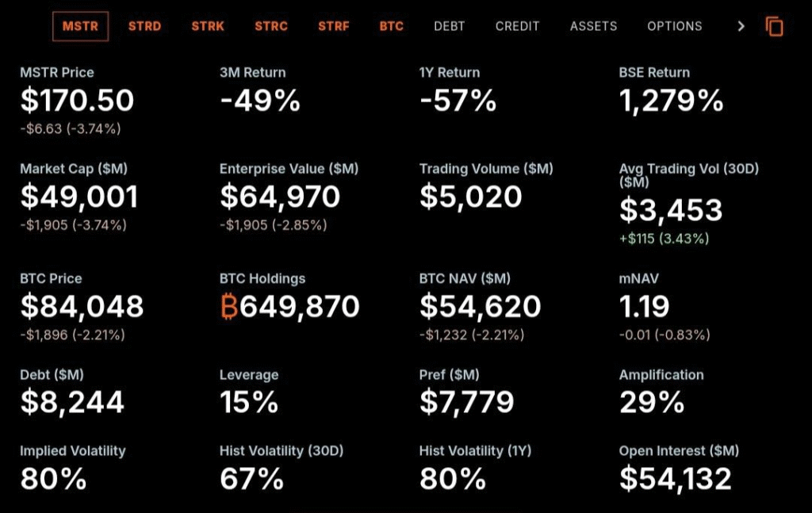812x513 pixels.
Task: Click the Market Cap value $49,001
Action: click(79, 197)
